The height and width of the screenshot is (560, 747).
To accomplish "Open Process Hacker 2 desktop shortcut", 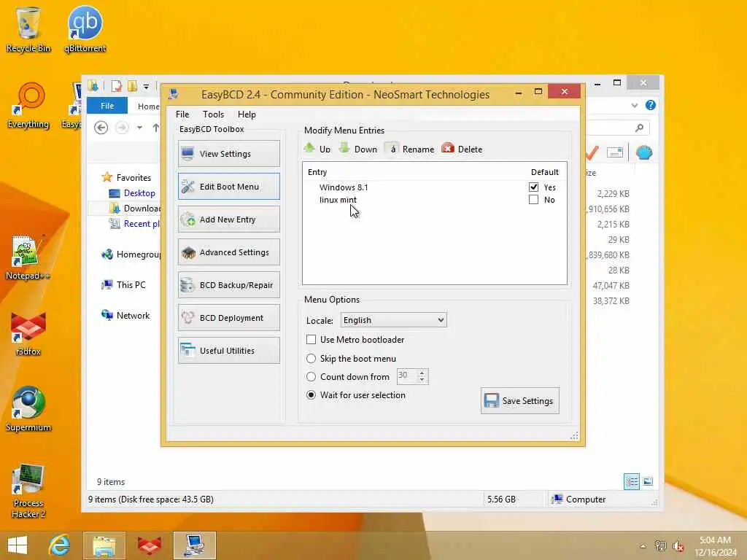I will 28,489.
